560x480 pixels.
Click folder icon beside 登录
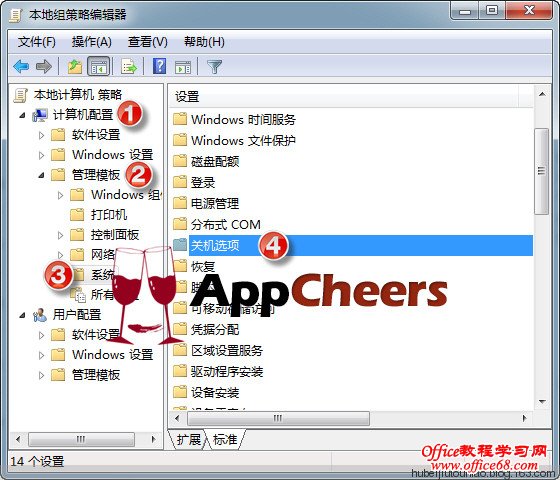point(180,182)
